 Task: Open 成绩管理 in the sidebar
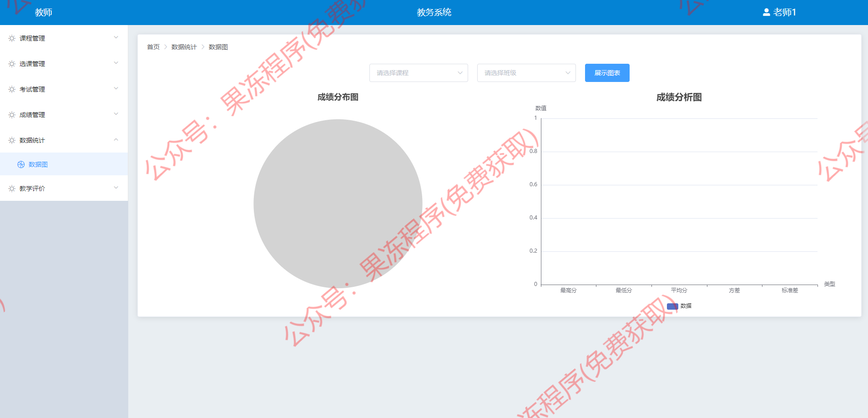pyautogui.click(x=64, y=115)
